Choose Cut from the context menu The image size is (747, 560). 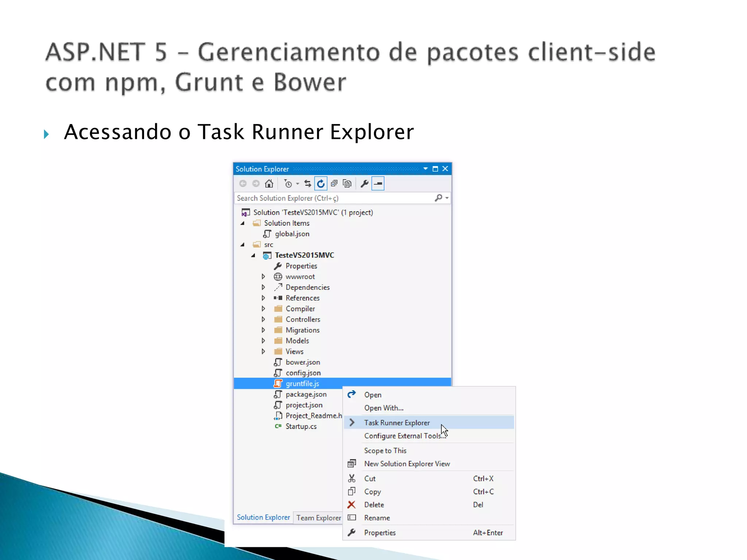click(x=429, y=479)
